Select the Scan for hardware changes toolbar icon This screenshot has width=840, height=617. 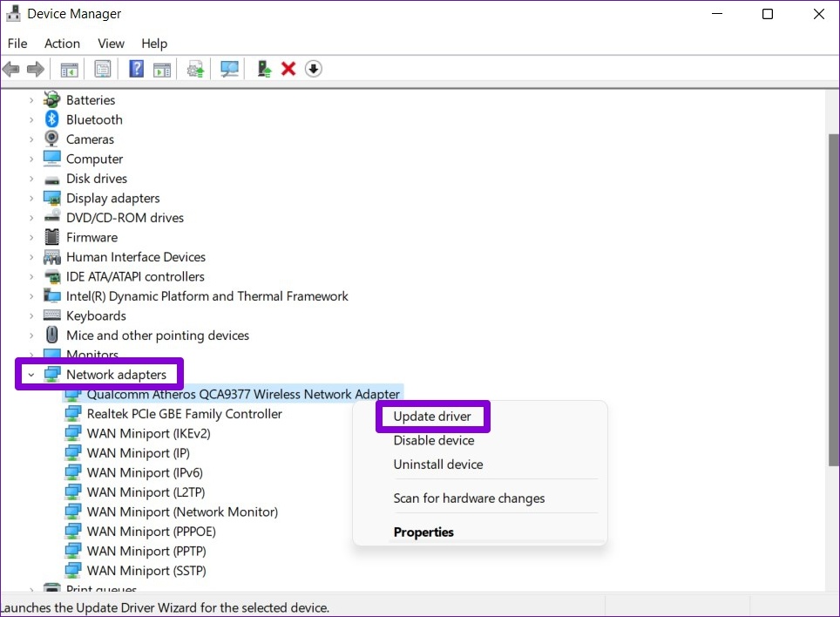pyautogui.click(x=228, y=69)
